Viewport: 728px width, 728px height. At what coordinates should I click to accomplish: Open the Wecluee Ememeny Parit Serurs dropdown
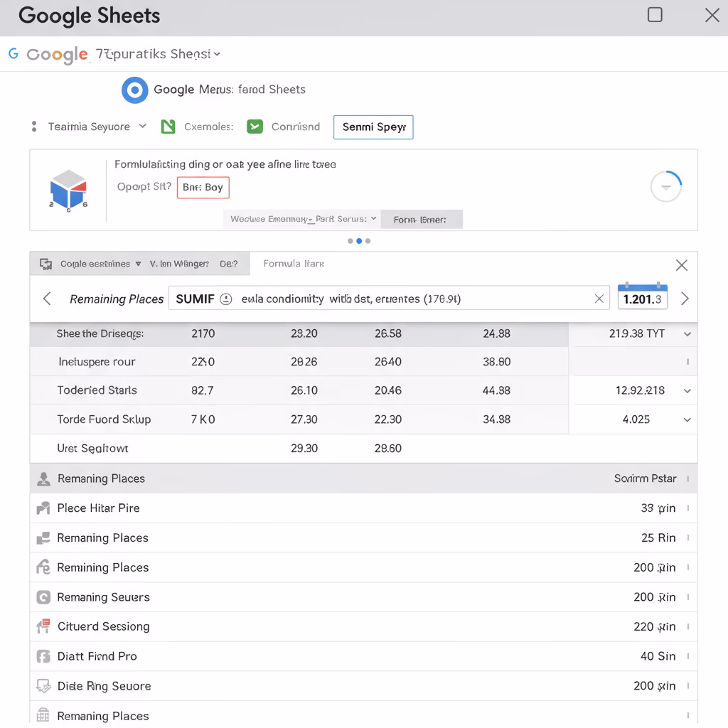click(x=373, y=218)
